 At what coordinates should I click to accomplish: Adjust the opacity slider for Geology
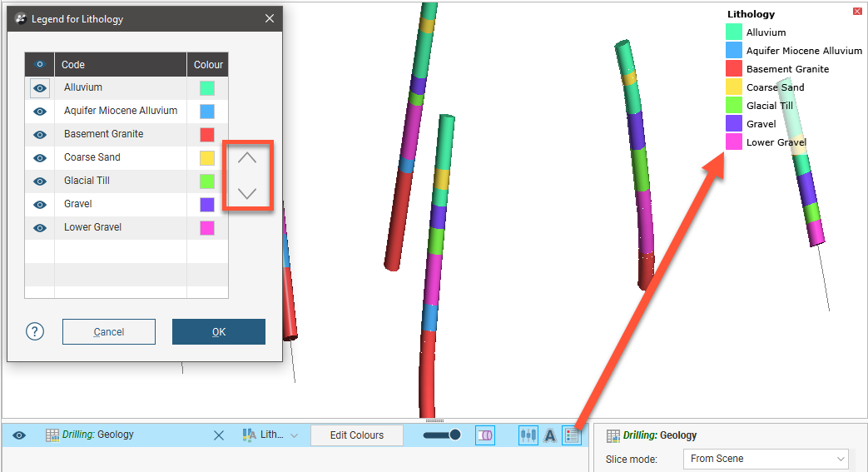pyautogui.click(x=442, y=435)
